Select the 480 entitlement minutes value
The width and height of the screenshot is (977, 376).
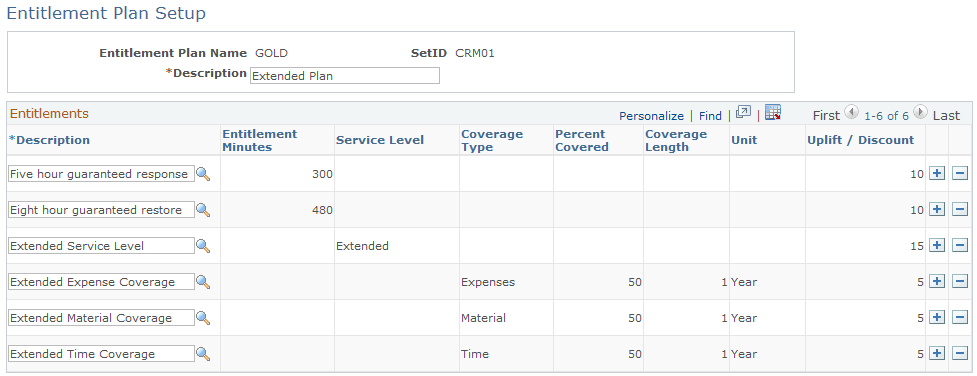click(322, 210)
